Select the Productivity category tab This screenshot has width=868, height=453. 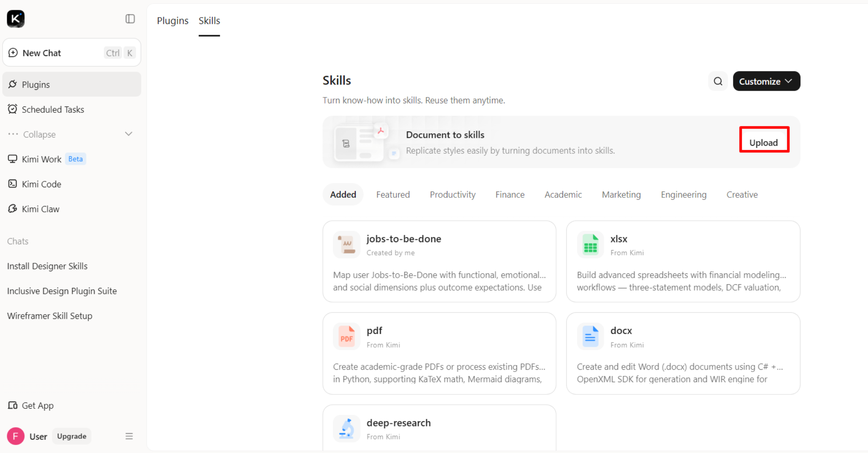point(453,195)
